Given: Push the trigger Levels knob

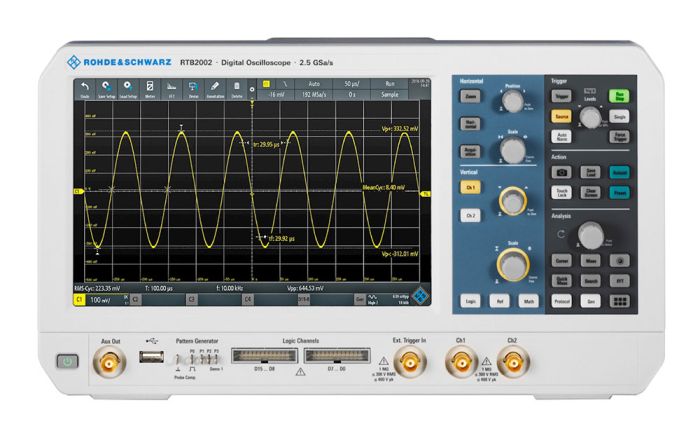Looking at the screenshot, I should [590, 117].
